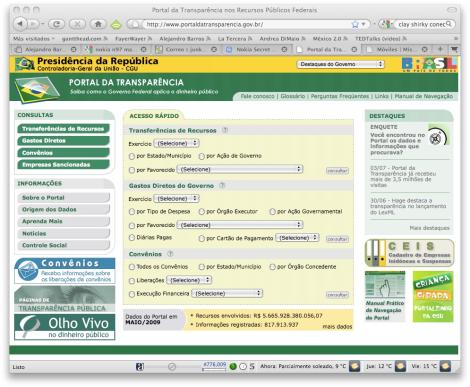Open help icon next to Convênios heading
Image resolution: width=470 pixels, height=387 pixels.
click(x=170, y=254)
